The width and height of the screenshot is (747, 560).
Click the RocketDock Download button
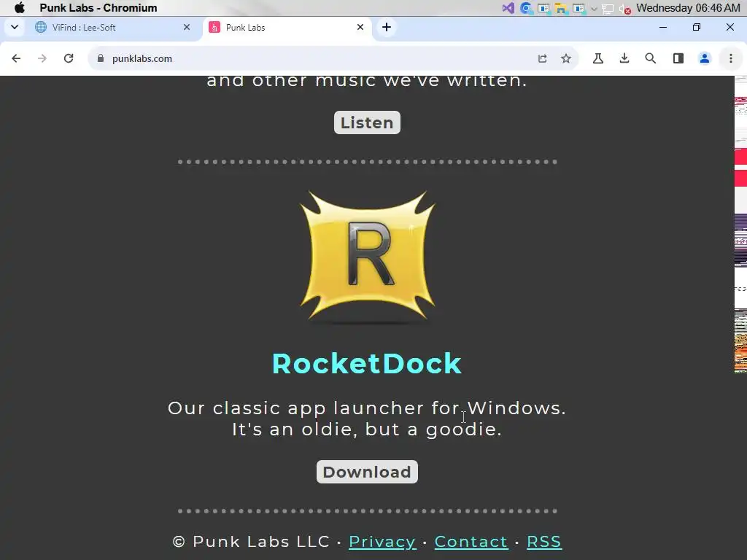tap(368, 472)
